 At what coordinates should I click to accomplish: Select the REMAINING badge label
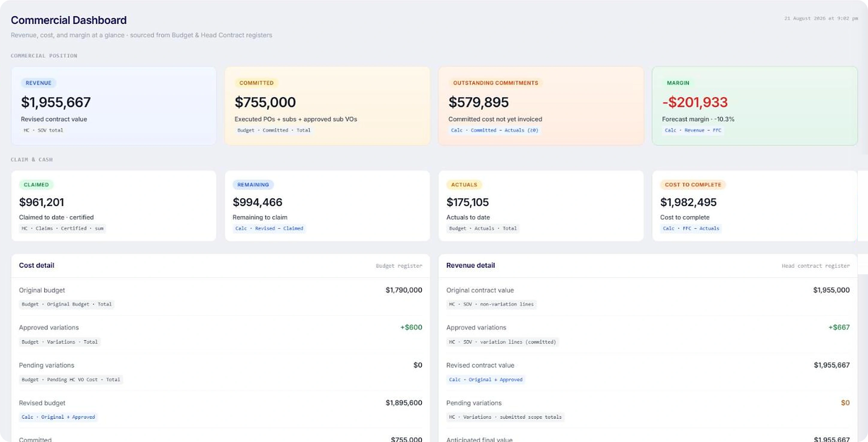[x=253, y=184]
